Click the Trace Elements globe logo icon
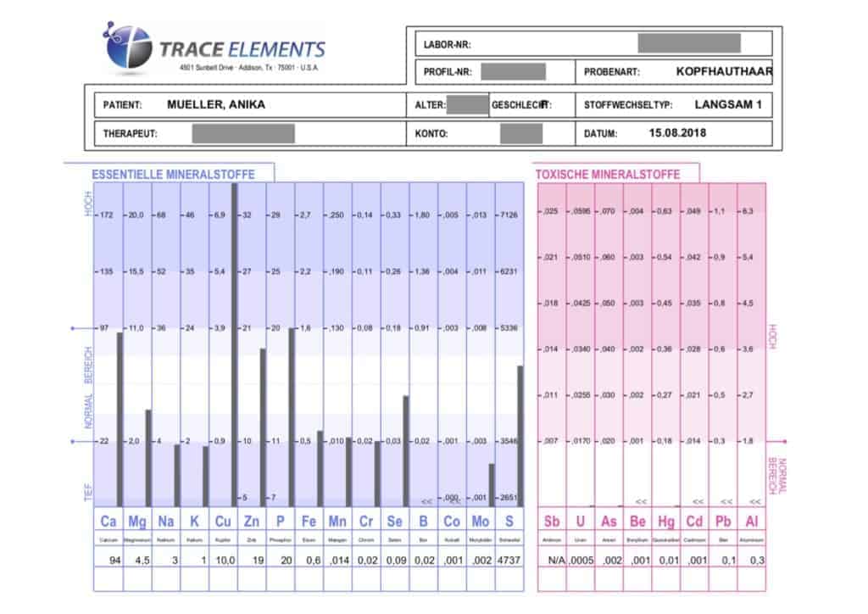Screen dimensions: 868x614 129,47
